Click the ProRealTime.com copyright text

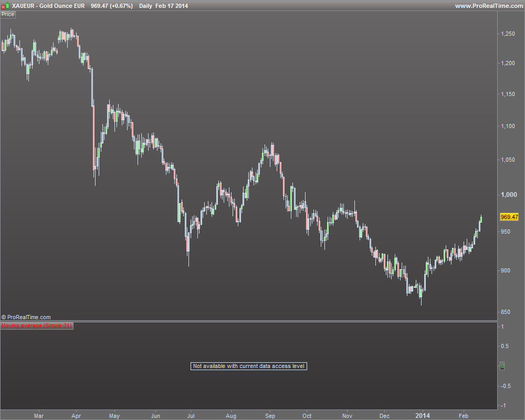(x=26, y=317)
